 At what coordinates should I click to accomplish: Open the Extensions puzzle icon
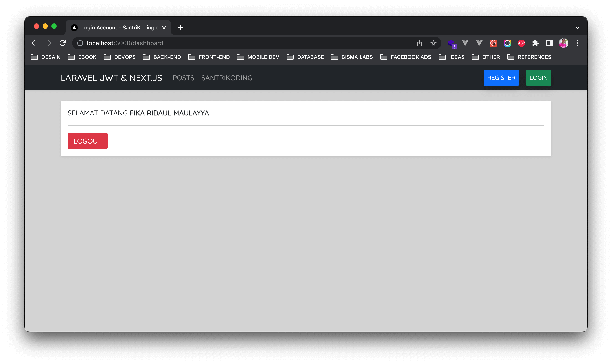(535, 43)
